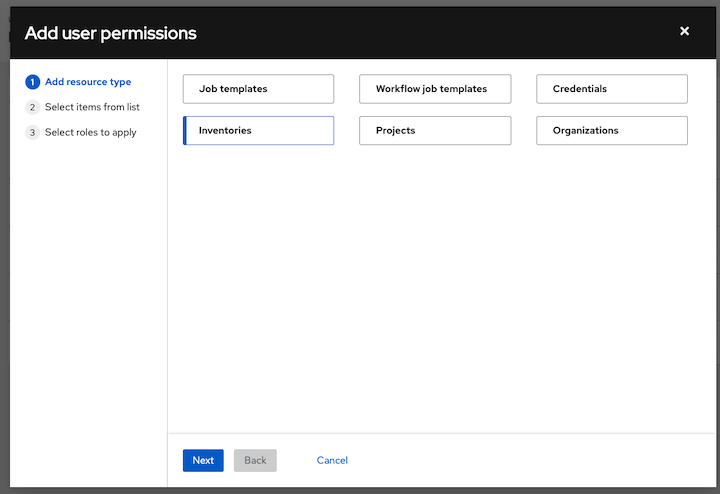Click the step 3 number badge
720x494 pixels.
click(33, 132)
